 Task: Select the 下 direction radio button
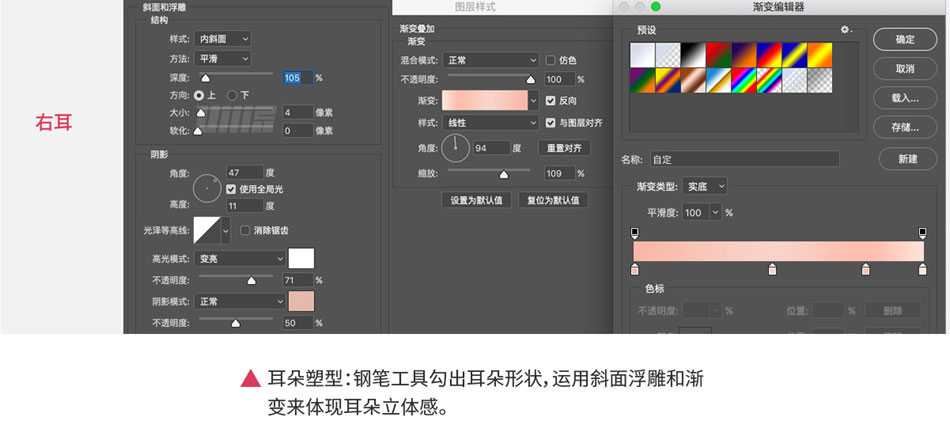232,95
